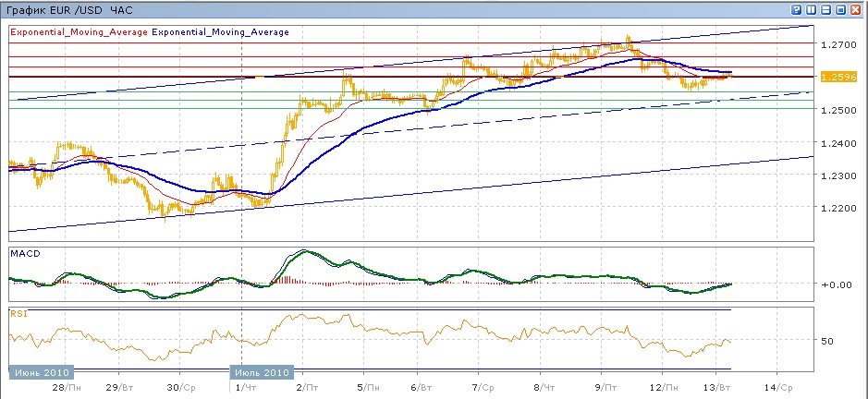Click the Июнь 2010 month marker
This screenshot has height=399, width=868.
pyautogui.click(x=39, y=371)
